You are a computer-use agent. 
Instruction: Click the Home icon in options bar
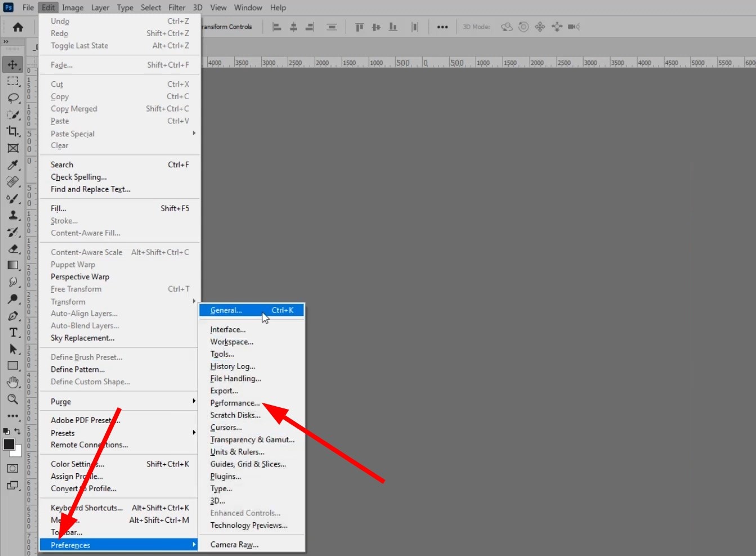pos(18,27)
